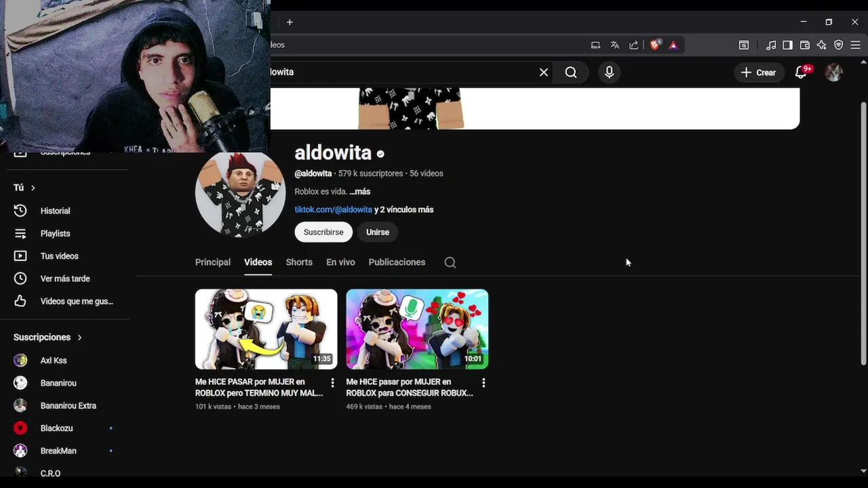Click the Playlists icon in sidebar
Screen dimensions: 868x488
click(20, 233)
